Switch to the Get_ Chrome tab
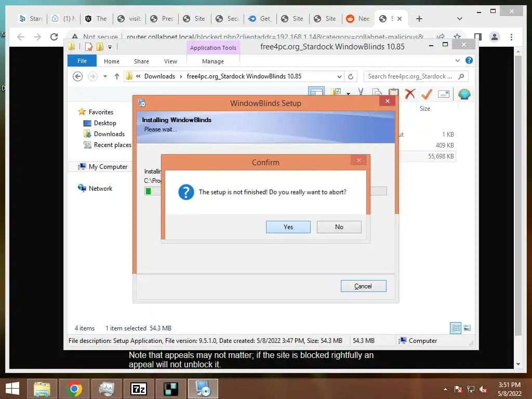Screen dimensions: 532x399 coord(260,19)
